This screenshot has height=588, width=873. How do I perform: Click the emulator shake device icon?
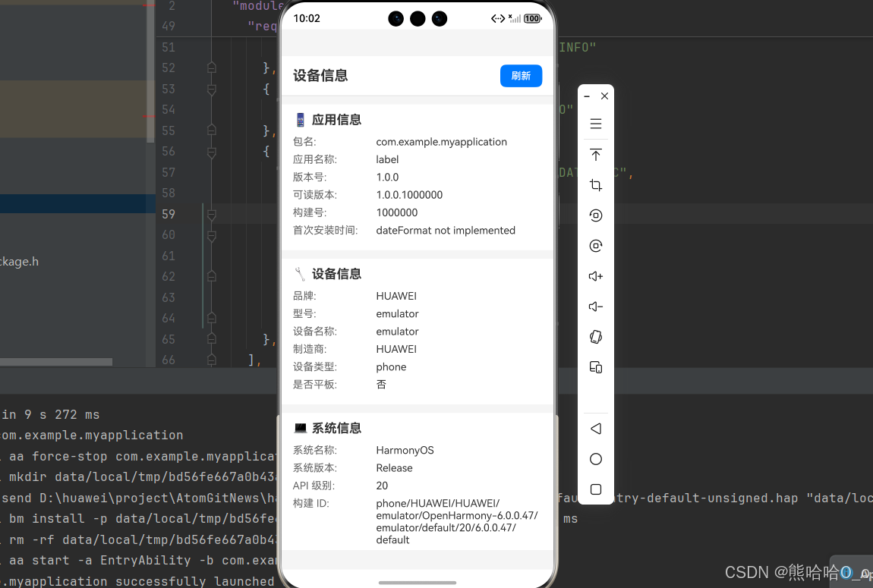click(596, 337)
